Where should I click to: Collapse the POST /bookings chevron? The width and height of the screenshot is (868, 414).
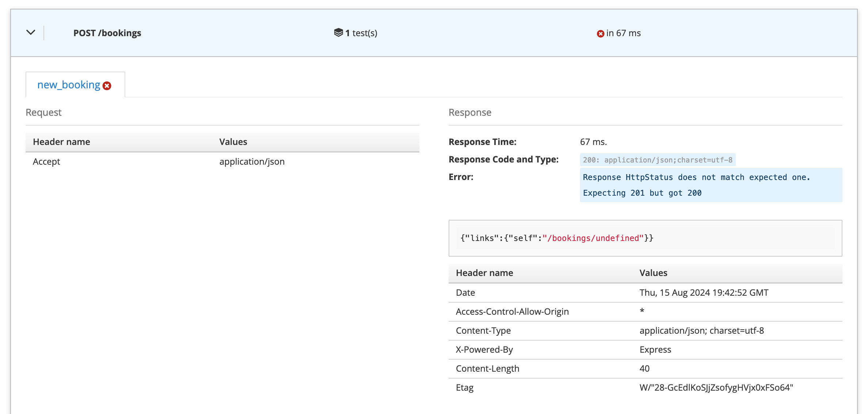31,32
